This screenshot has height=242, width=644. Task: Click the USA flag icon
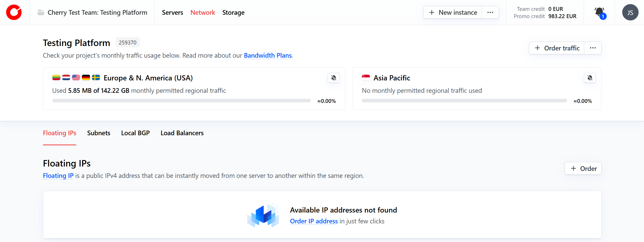[x=76, y=78]
